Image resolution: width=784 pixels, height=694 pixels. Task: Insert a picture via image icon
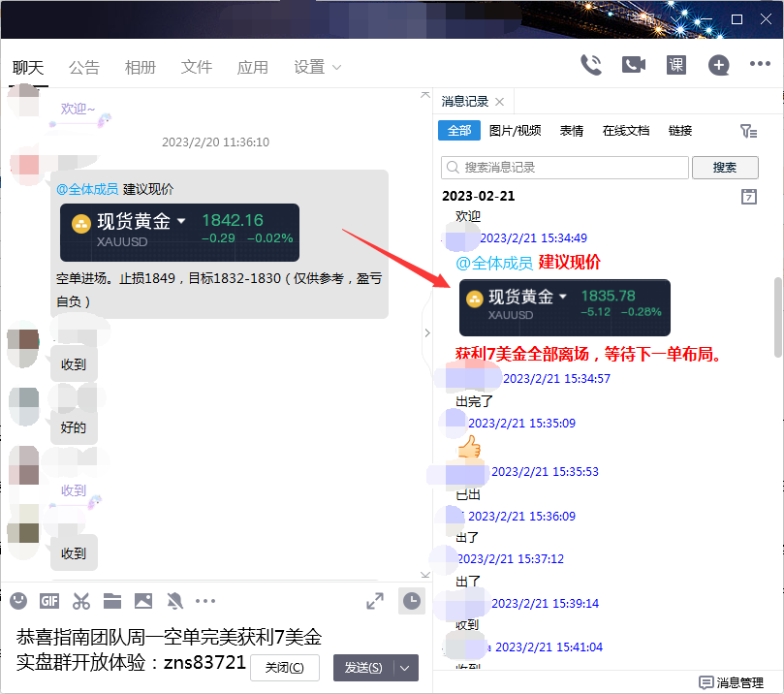tap(143, 601)
